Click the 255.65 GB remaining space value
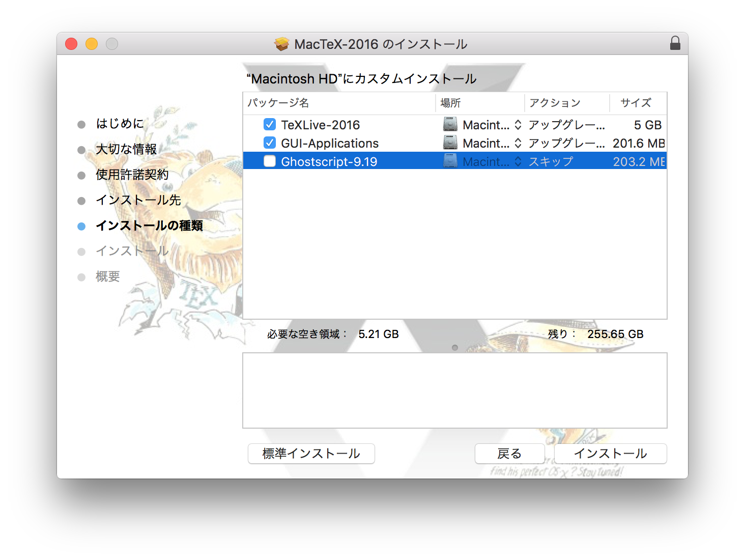This screenshot has height=560, width=745. pos(616,334)
